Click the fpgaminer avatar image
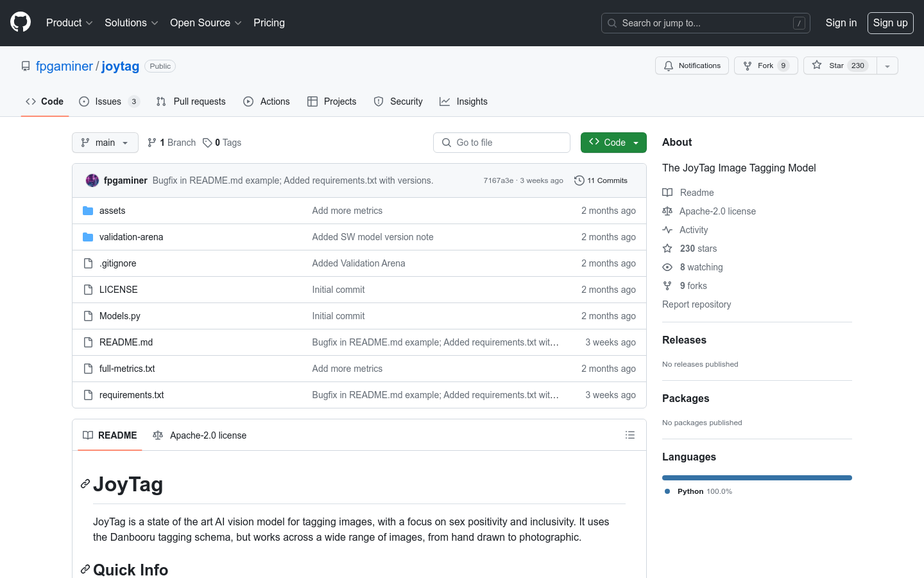The width and height of the screenshot is (924, 578). click(x=92, y=180)
